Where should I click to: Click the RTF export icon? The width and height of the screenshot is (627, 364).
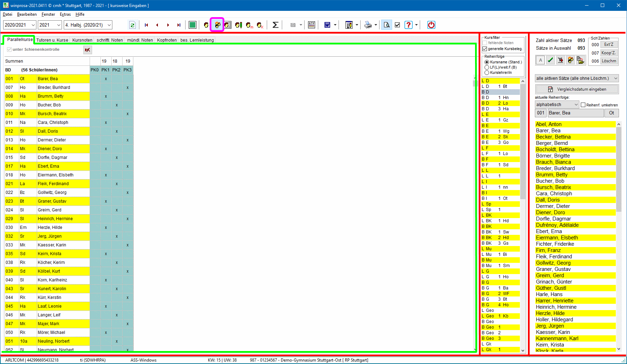tap(311, 25)
